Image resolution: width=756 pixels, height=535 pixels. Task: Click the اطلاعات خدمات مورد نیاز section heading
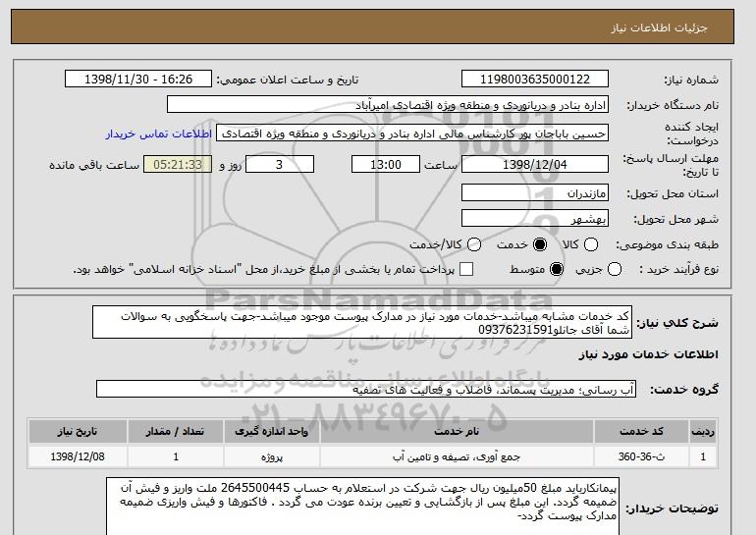[x=648, y=354]
